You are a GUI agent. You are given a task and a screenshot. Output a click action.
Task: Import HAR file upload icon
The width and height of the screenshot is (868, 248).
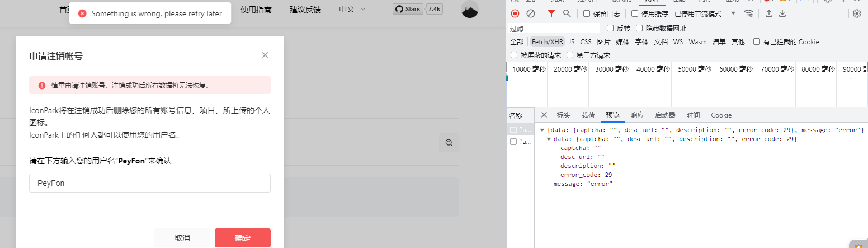[x=769, y=13]
